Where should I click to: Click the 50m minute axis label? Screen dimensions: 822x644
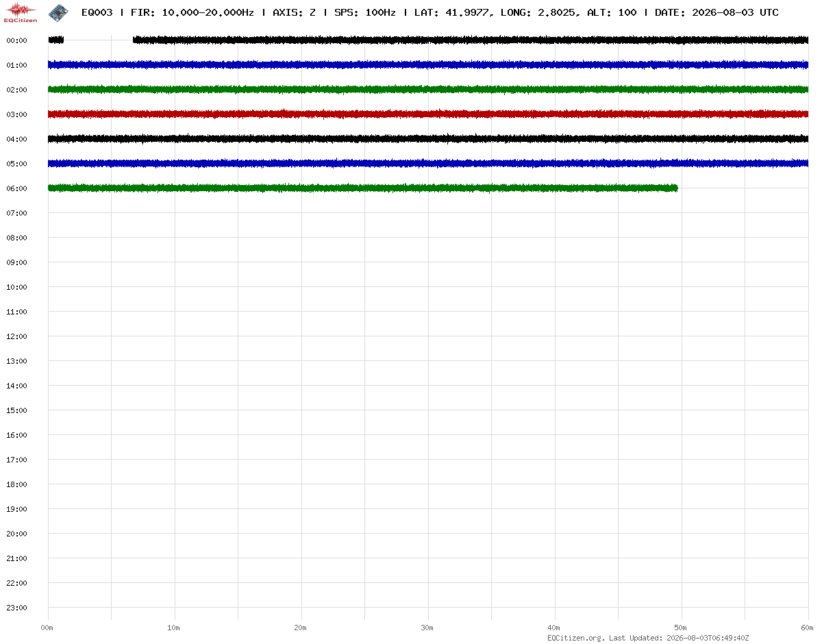pos(681,628)
